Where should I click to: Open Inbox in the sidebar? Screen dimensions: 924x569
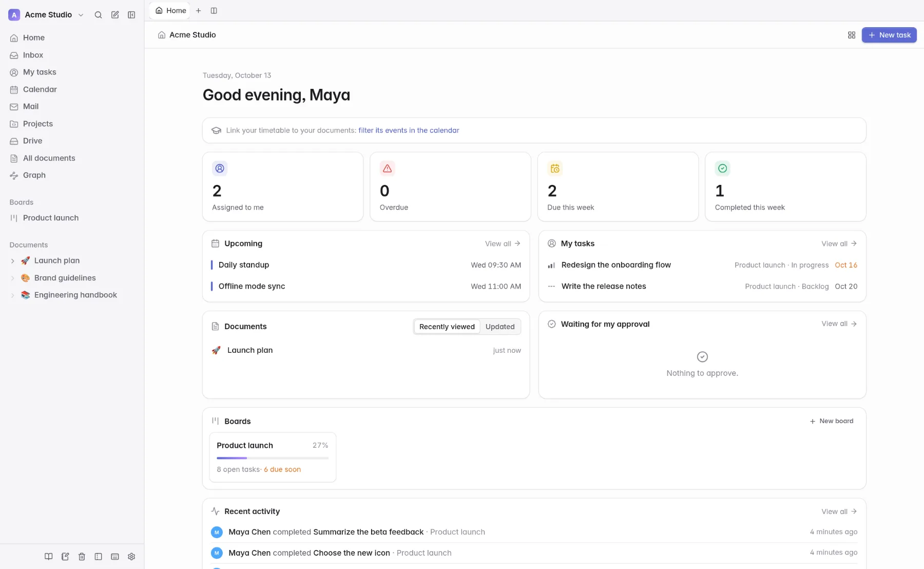click(72, 55)
